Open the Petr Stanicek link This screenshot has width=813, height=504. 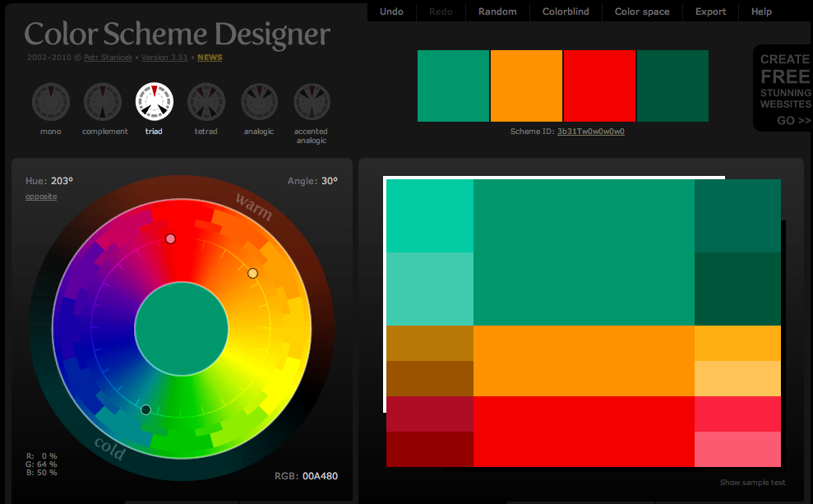(x=109, y=58)
